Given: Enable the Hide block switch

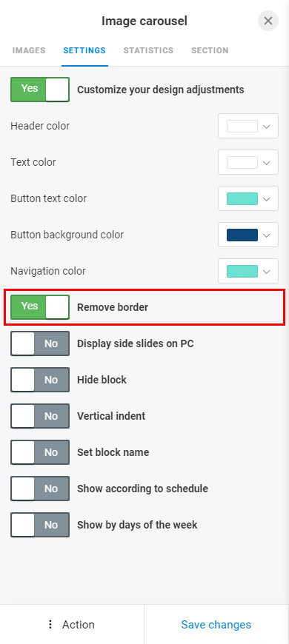Looking at the screenshot, I should pos(40,380).
